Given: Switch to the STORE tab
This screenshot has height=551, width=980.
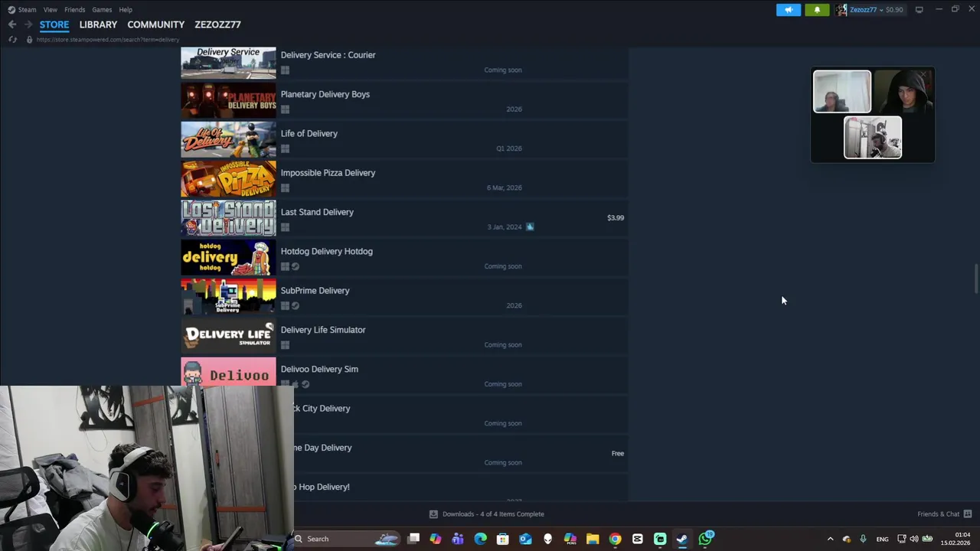Looking at the screenshot, I should [54, 24].
